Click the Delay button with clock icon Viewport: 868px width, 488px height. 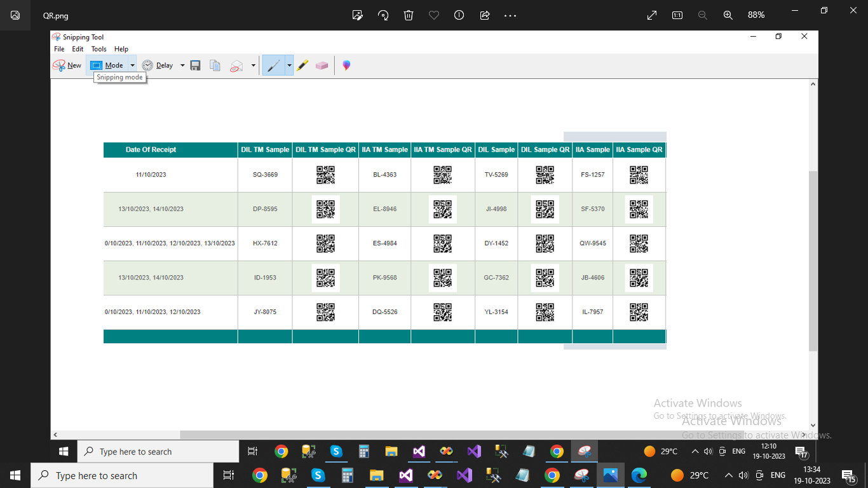pyautogui.click(x=158, y=65)
